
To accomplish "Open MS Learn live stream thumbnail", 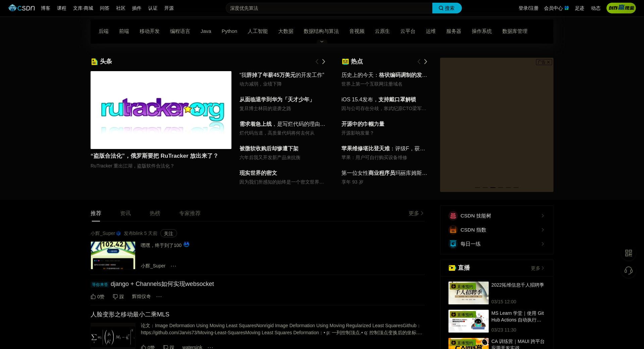I will [x=469, y=321].
